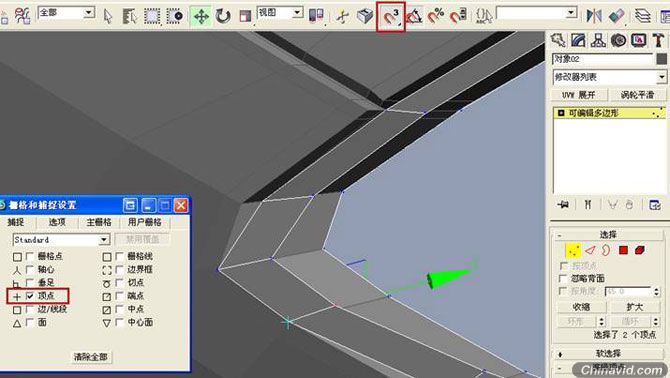Select the Rotate transform tool
Image resolution: width=670 pixels, height=378 pixels.
coord(223,17)
